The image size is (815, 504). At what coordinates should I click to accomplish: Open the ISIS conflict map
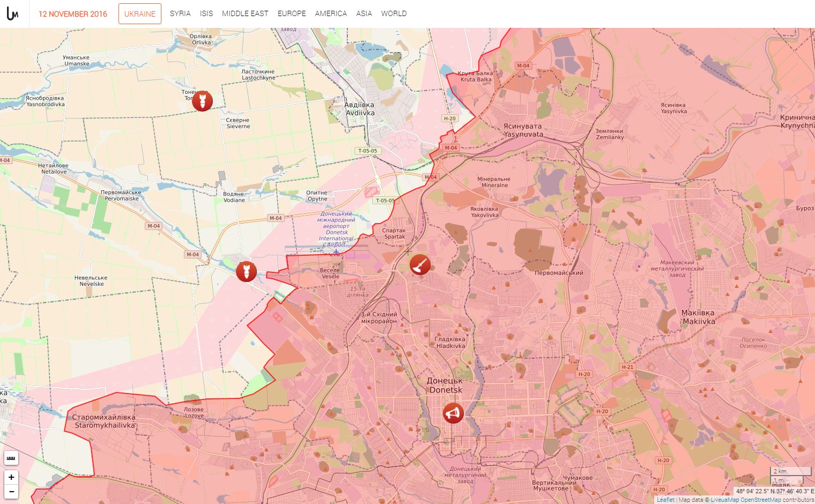coord(206,13)
